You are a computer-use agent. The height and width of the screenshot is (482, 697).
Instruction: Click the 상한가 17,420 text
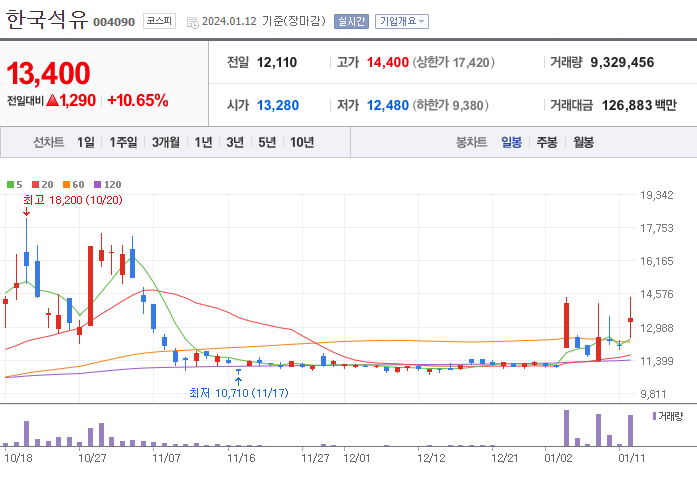453,62
